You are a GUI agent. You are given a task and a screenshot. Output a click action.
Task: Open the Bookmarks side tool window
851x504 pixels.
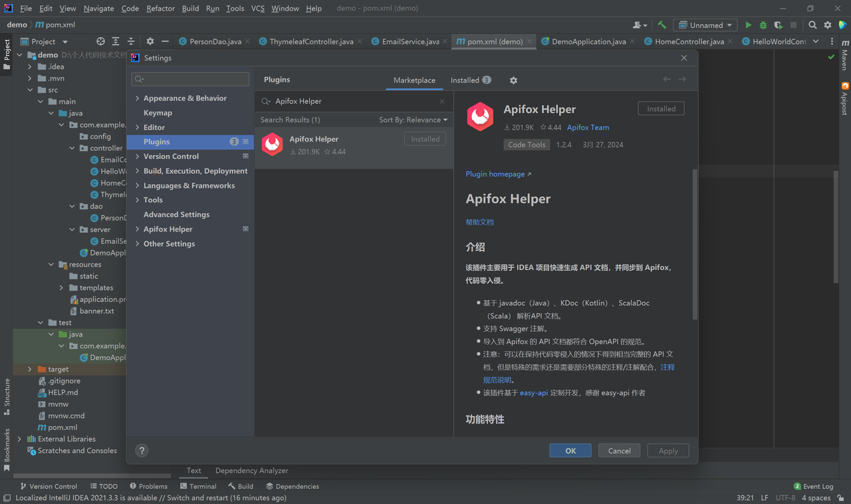pyautogui.click(x=7, y=449)
